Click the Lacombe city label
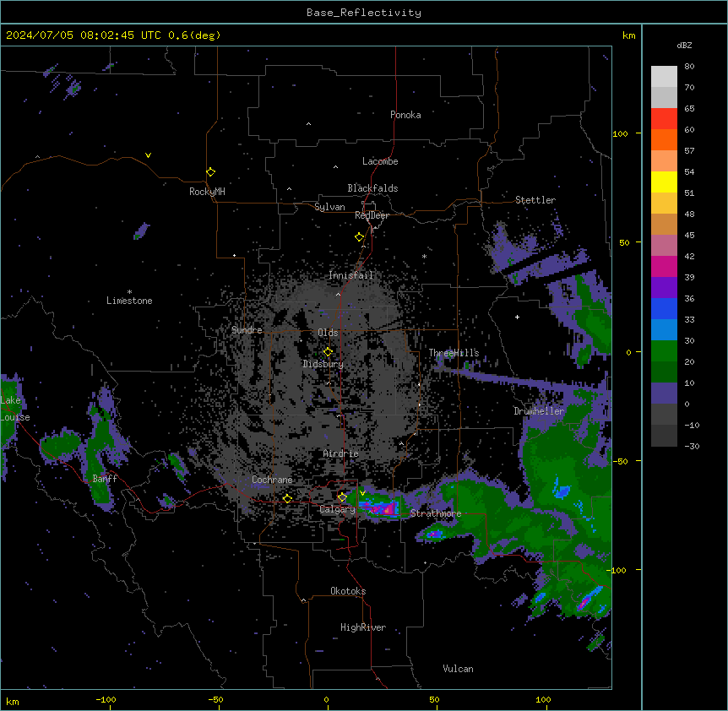This screenshot has width=728, height=711. (380, 161)
